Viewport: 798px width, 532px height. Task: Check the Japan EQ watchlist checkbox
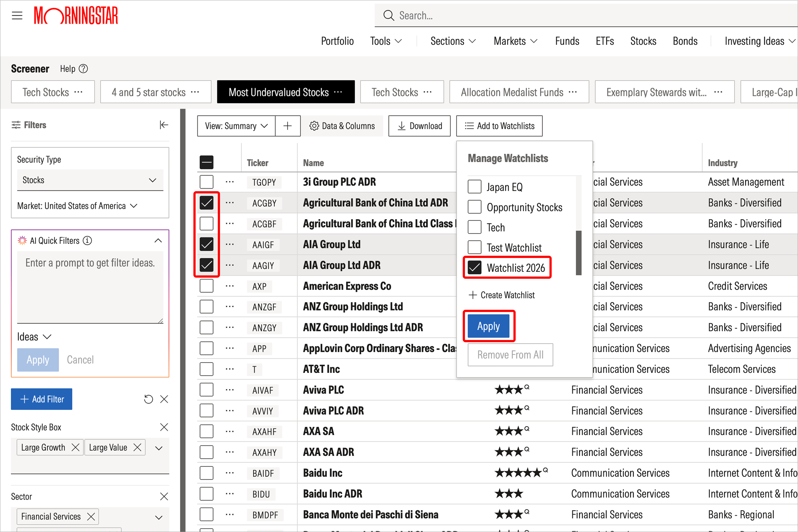click(x=475, y=186)
